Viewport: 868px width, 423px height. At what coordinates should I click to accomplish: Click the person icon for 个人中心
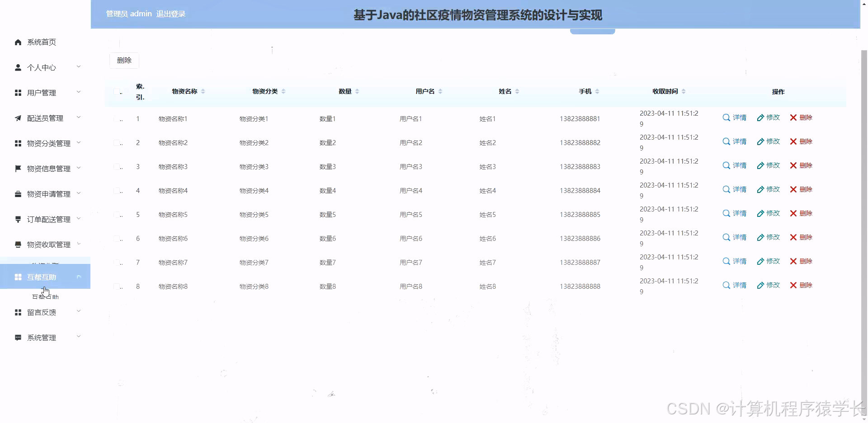[x=18, y=67]
